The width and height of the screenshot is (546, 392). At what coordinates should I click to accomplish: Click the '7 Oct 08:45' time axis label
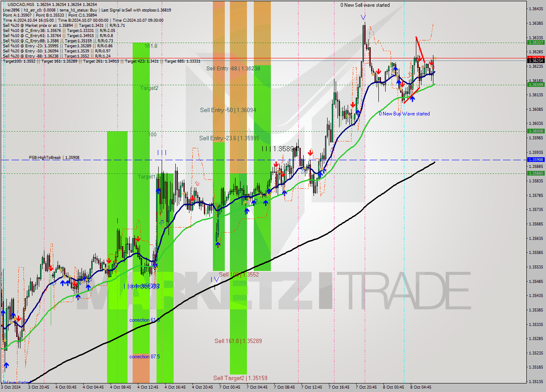285,387
